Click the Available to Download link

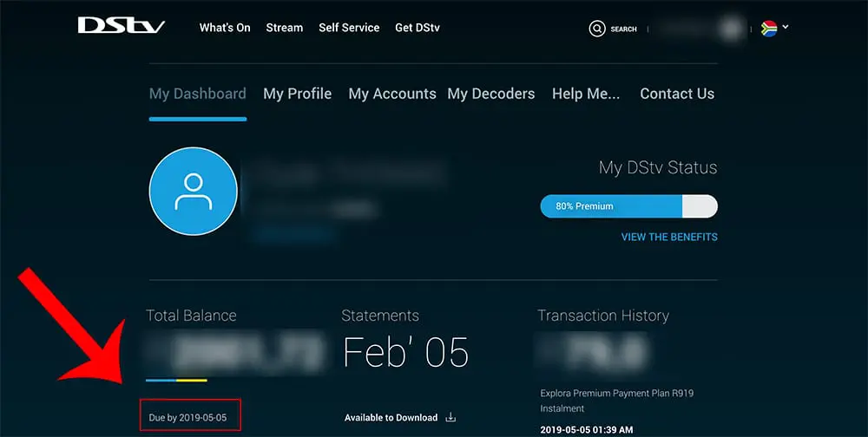click(391, 418)
